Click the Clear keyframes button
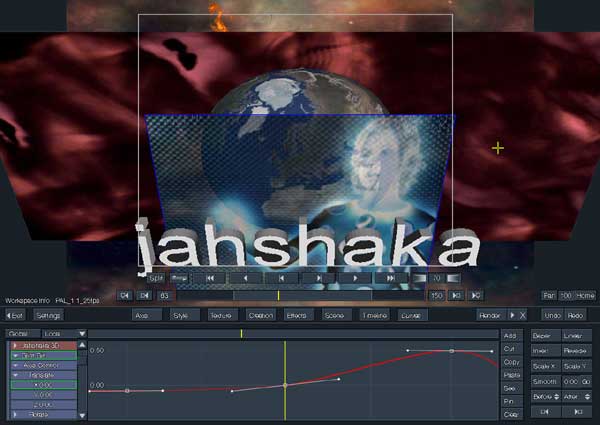The image size is (600, 425). 512,414
